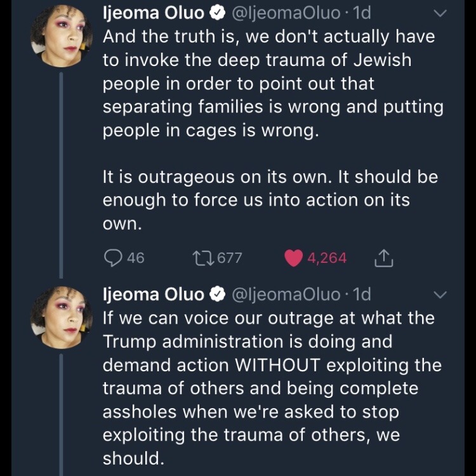Open Ijeoma Oluo's name on the top tweet

click(153, 13)
